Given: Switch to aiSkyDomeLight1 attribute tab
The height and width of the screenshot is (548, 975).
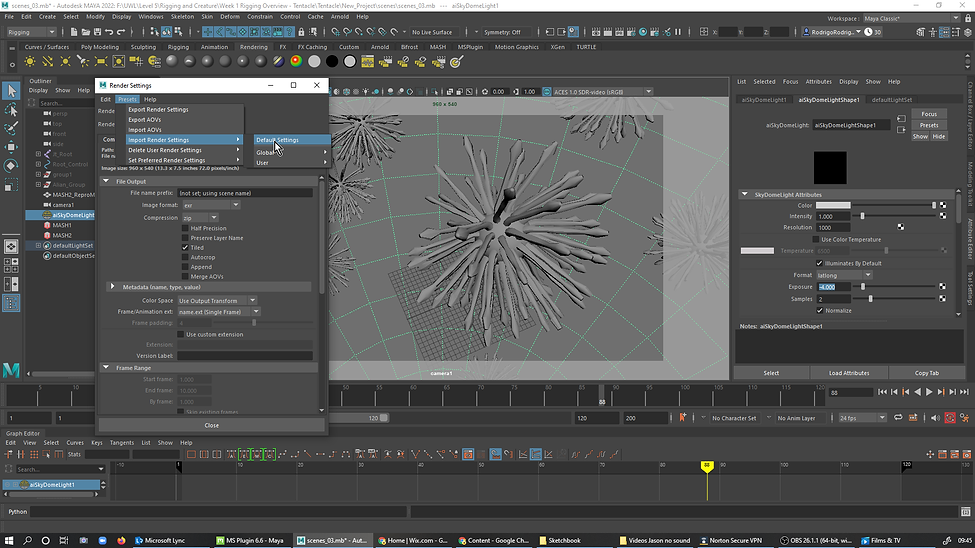Looking at the screenshot, I should point(764,100).
